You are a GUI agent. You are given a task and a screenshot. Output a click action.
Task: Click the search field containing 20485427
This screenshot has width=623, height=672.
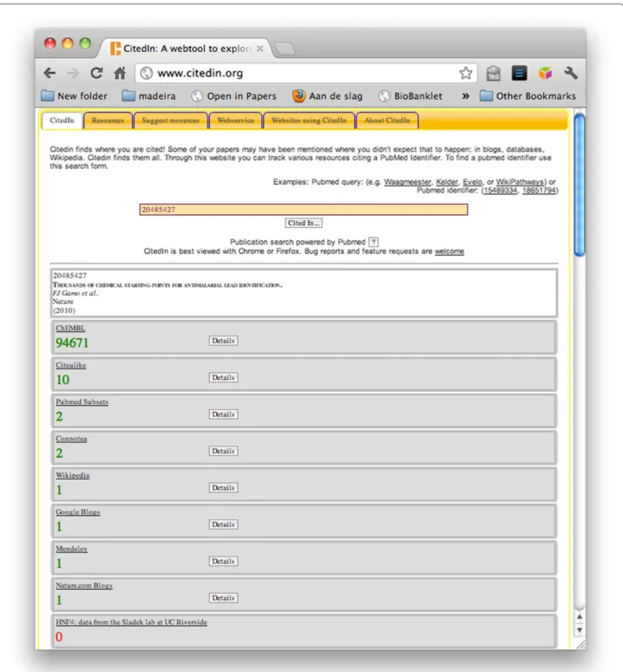(304, 210)
